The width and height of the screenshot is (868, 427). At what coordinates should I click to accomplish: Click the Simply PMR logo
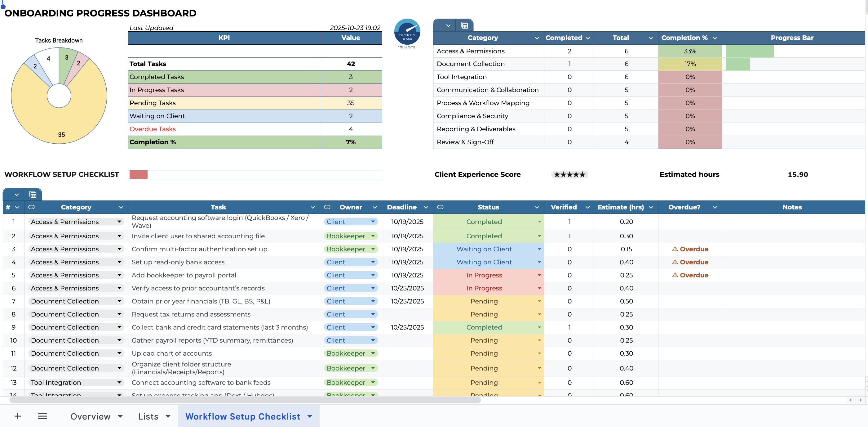[x=407, y=34]
